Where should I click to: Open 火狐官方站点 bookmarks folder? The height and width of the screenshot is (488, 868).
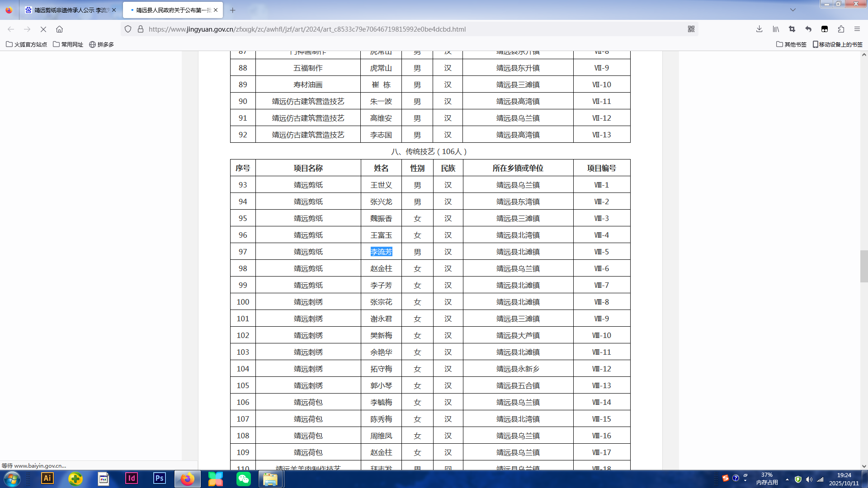click(26, 44)
